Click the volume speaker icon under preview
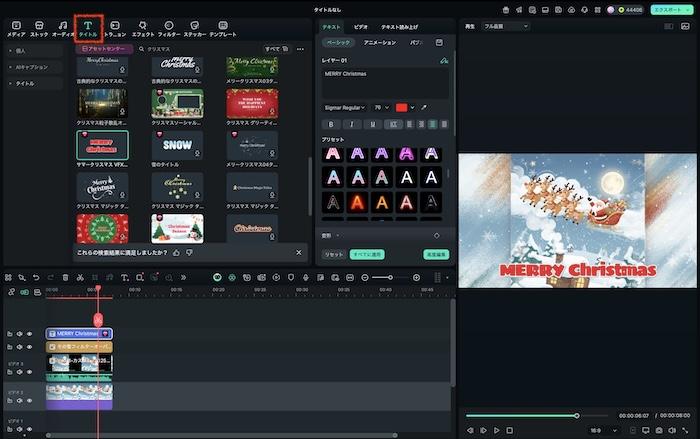This screenshot has height=439, width=700. pos(672,430)
